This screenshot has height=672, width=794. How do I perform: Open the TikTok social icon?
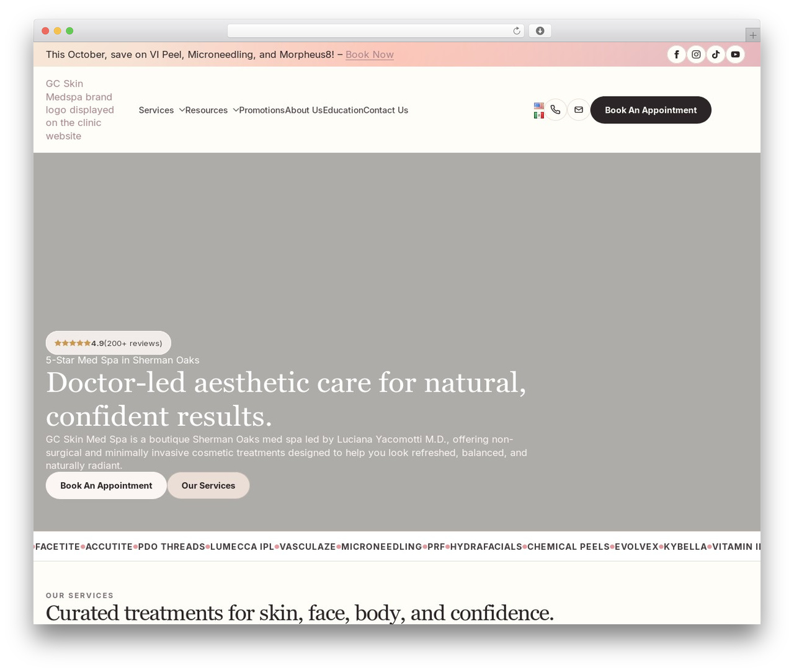click(716, 55)
